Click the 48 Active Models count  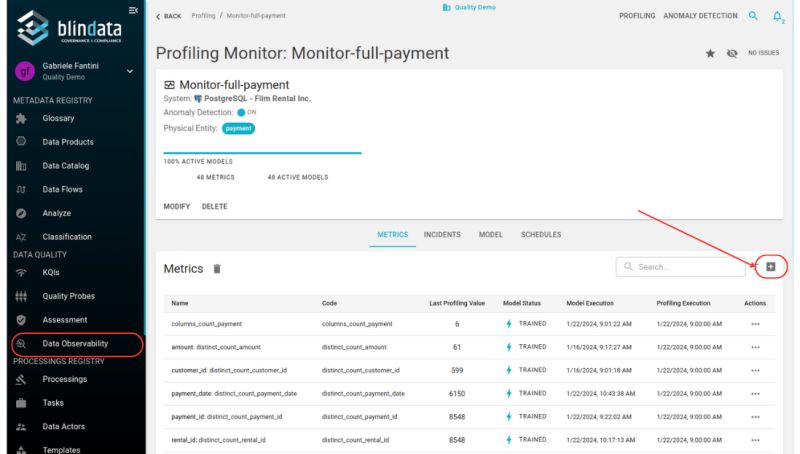coord(297,178)
